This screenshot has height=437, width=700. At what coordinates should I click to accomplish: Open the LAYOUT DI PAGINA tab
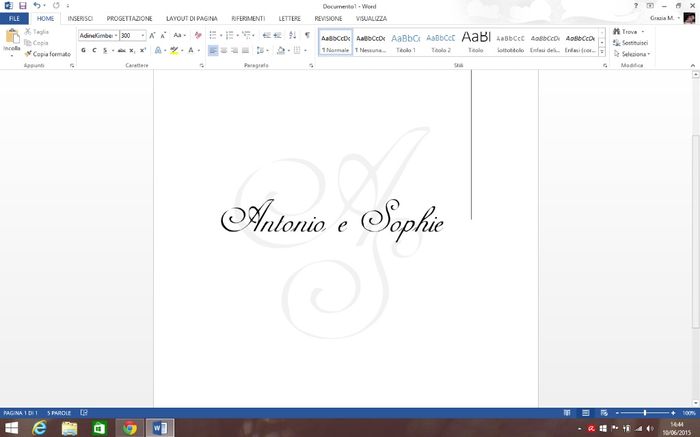tap(189, 18)
